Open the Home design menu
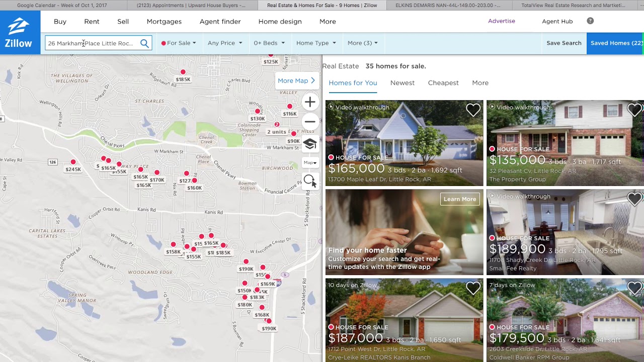 [280, 22]
